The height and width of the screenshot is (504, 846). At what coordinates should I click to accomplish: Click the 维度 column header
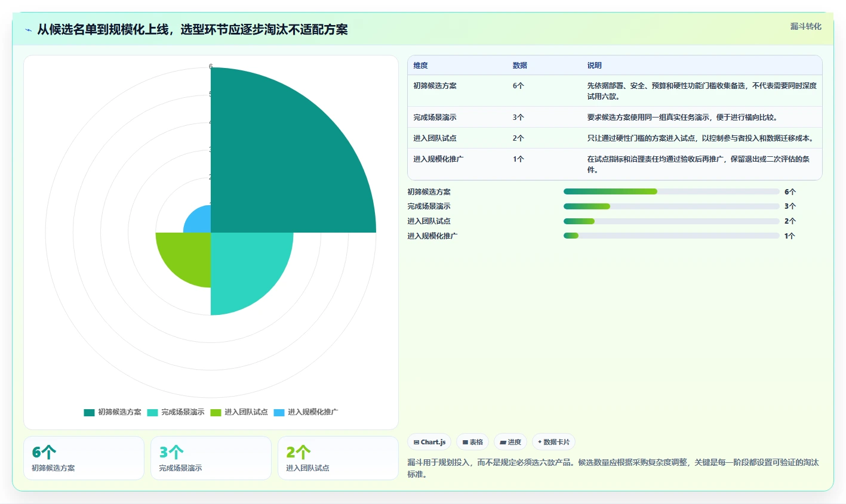(x=420, y=66)
